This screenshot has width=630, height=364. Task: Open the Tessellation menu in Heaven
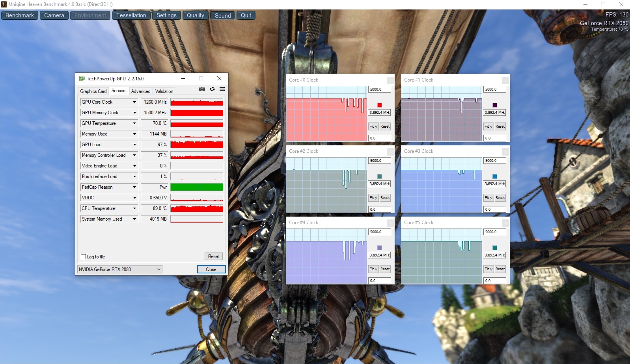(x=131, y=15)
